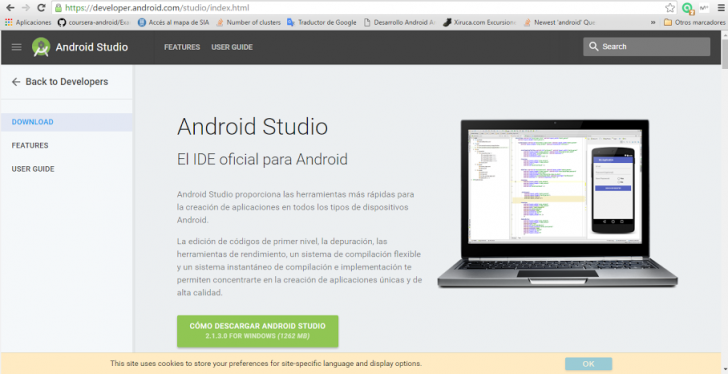Click the Cómo descargar Android Studio button
The width and height of the screenshot is (728, 374).
click(257, 331)
